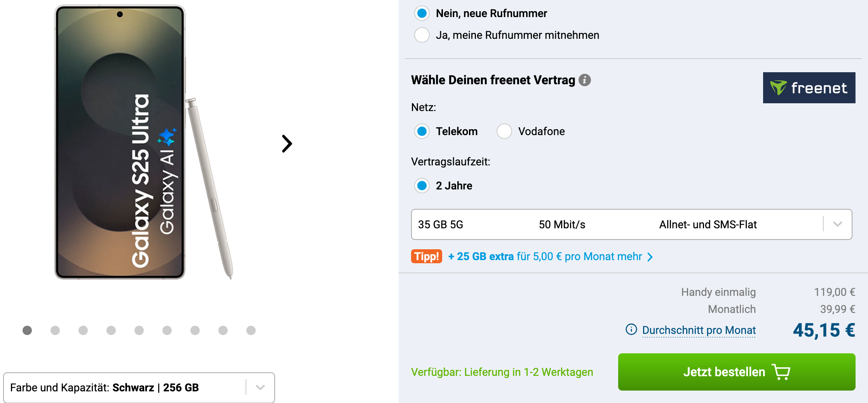
Task: Jump to the fifth carousel image dot
Action: click(x=139, y=330)
